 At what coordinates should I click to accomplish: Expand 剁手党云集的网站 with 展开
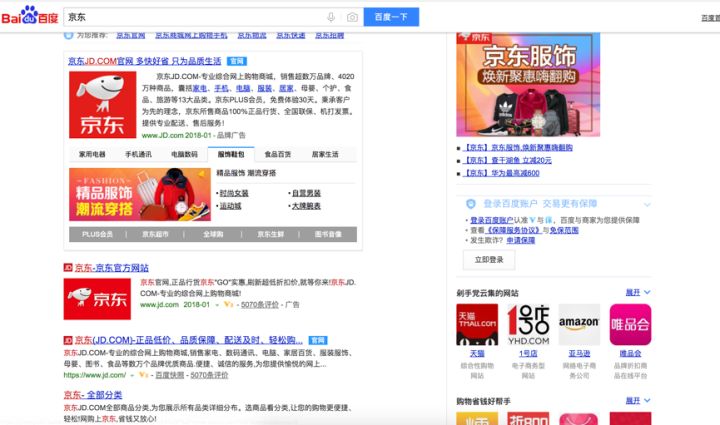coord(638,292)
